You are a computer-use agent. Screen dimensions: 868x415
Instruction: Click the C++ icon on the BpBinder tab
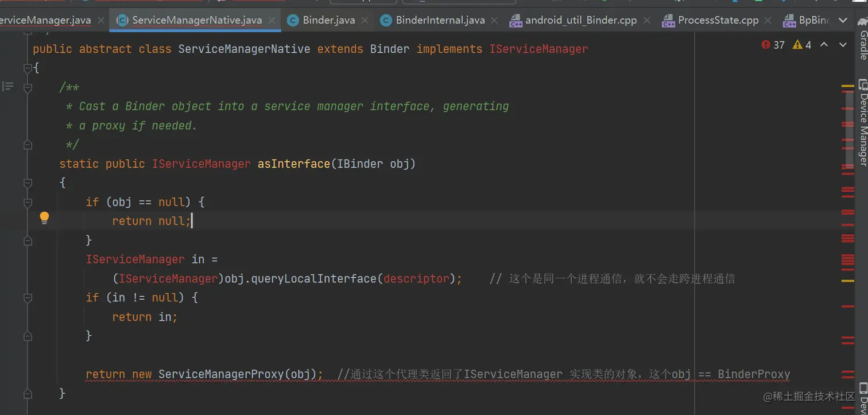tap(790, 21)
